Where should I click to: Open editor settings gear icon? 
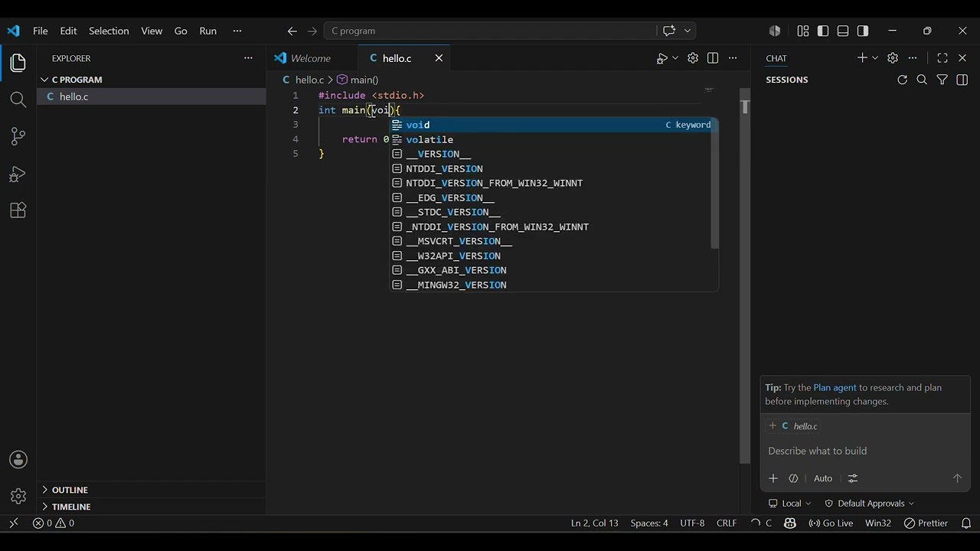(x=693, y=58)
